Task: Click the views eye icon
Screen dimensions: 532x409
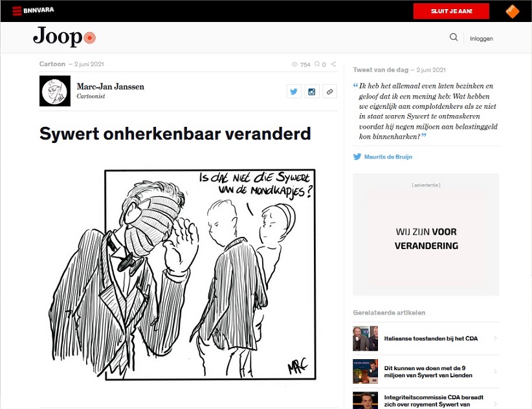Action: pos(294,65)
